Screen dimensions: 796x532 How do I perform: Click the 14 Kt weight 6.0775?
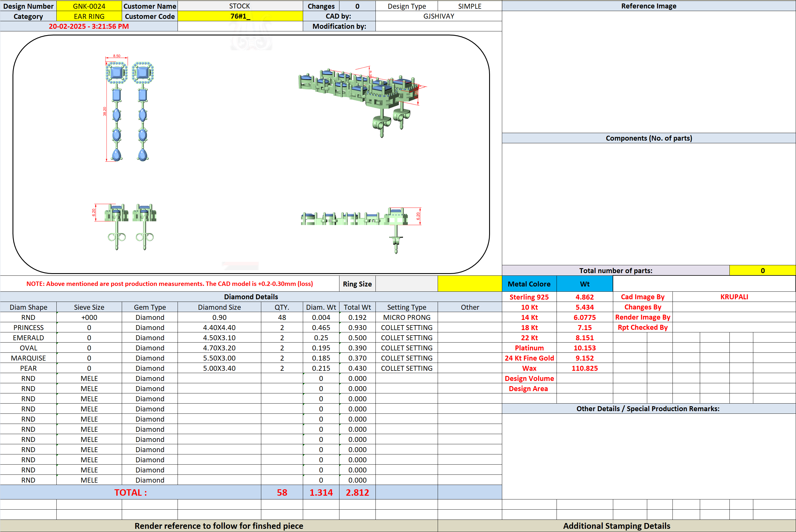pyautogui.click(x=585, y=317)
